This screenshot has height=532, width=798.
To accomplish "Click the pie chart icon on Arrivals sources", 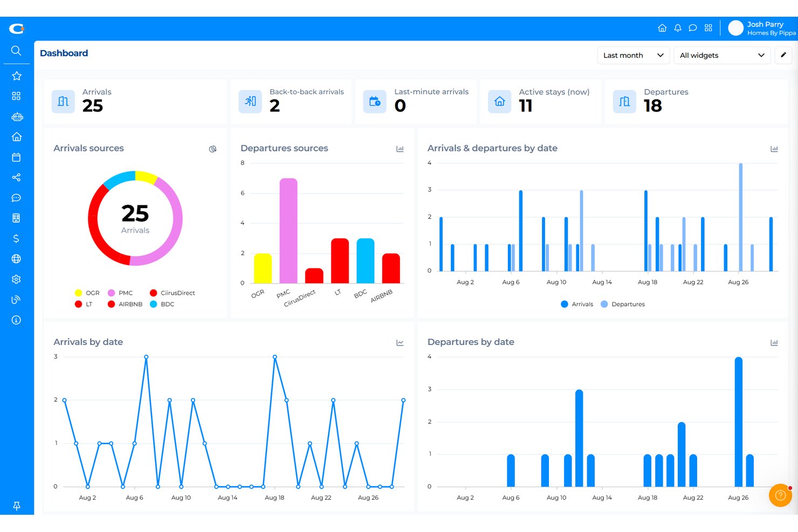I will click(213, 149).
